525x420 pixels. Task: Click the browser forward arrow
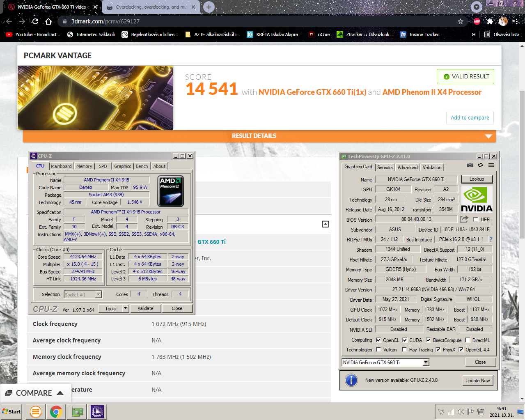pyautogui.click(x=22, y=21)
